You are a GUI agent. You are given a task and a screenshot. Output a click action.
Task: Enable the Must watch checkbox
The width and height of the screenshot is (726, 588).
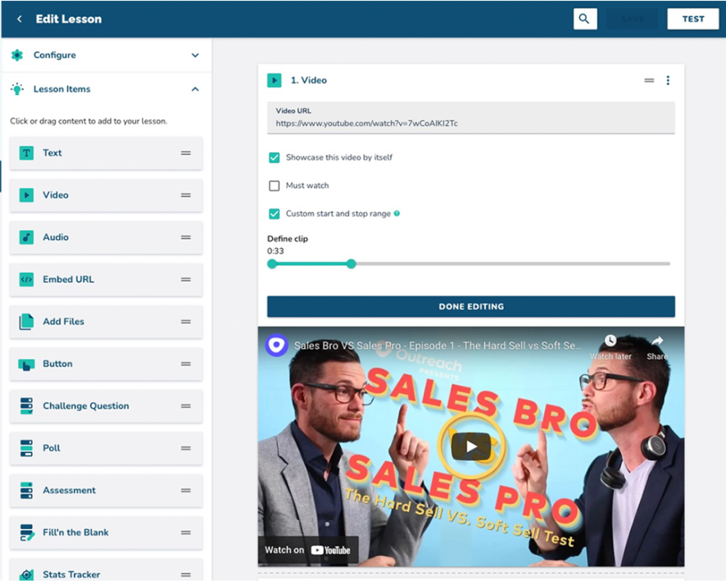coord(275,186)
